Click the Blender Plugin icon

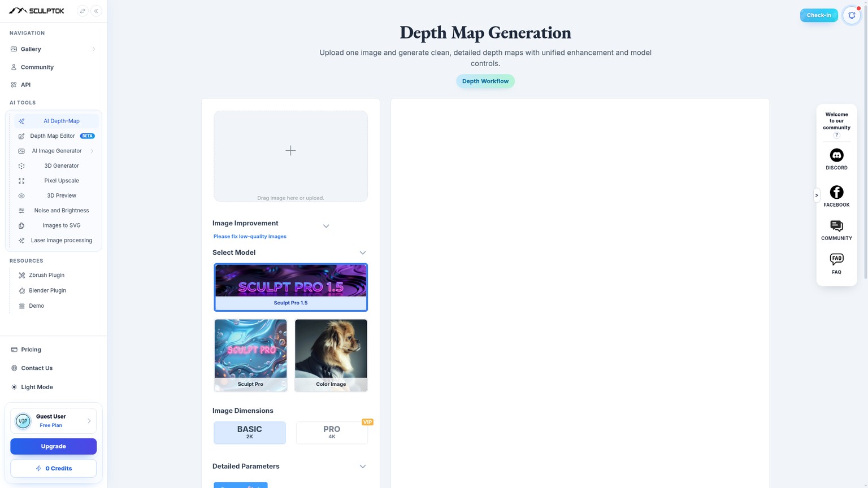22,290
